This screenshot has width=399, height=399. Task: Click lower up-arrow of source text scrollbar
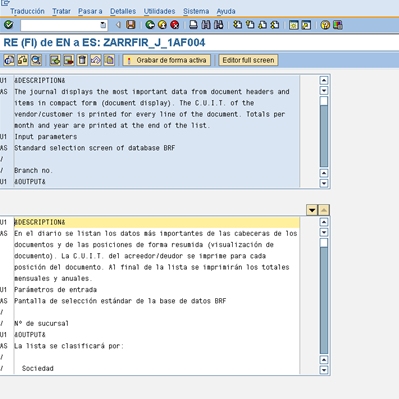(x=324, y=173)
